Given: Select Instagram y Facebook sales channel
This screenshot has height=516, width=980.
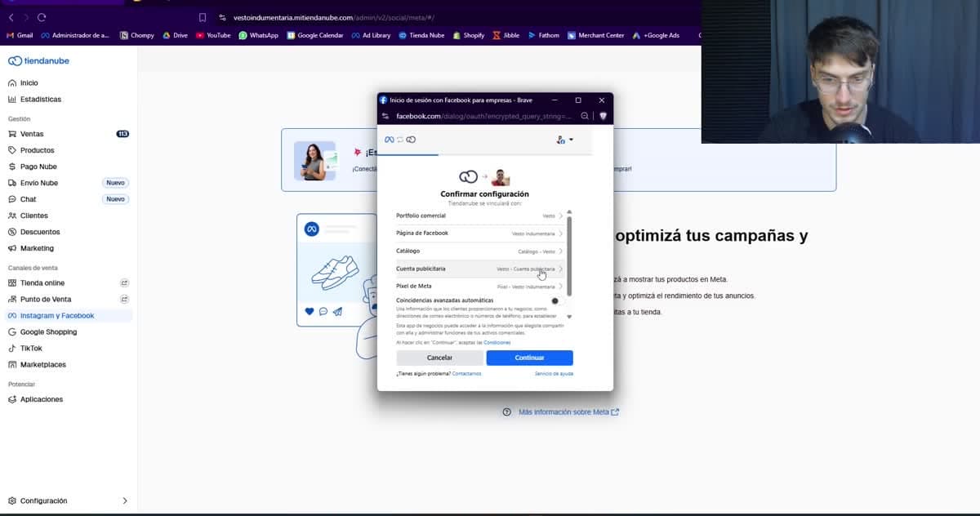Looking at the screenshot, I should coord(68,315).
